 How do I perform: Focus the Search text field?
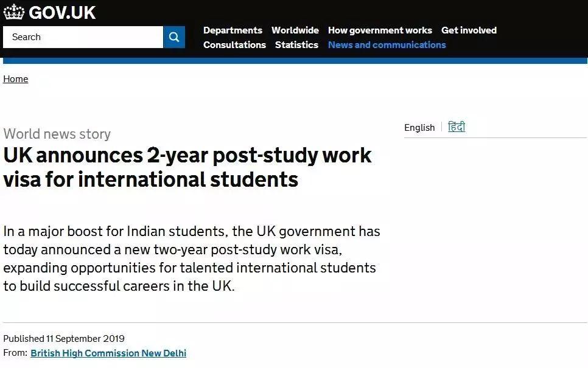(83, 37)
